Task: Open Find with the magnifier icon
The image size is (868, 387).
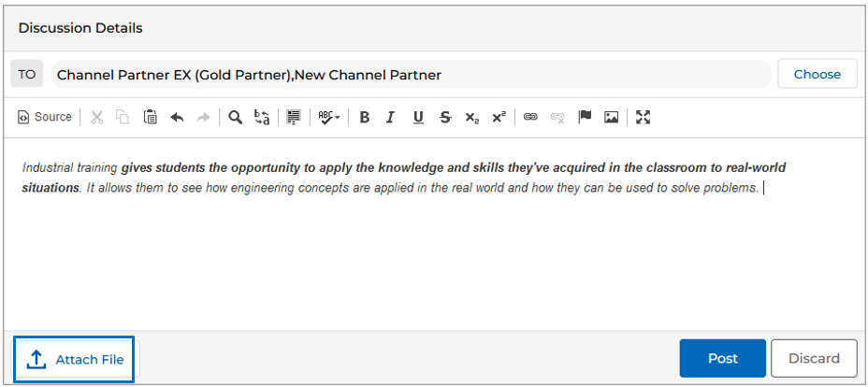Action: pos(236,117)
